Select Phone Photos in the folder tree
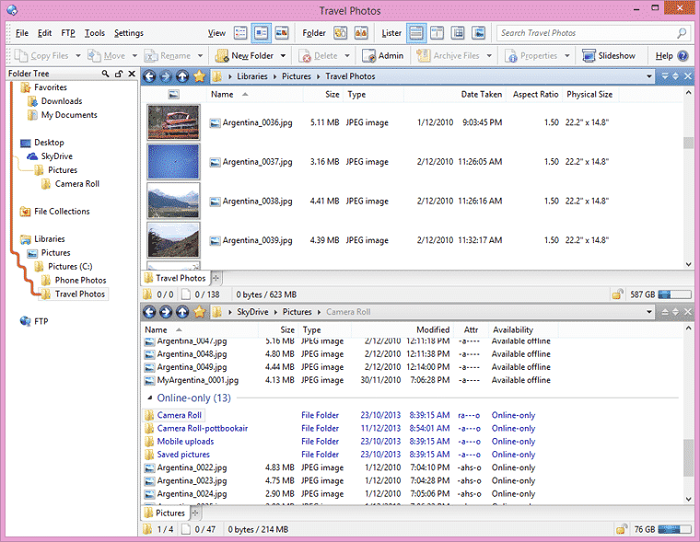 pyautogui.click(x=80, y=280)
